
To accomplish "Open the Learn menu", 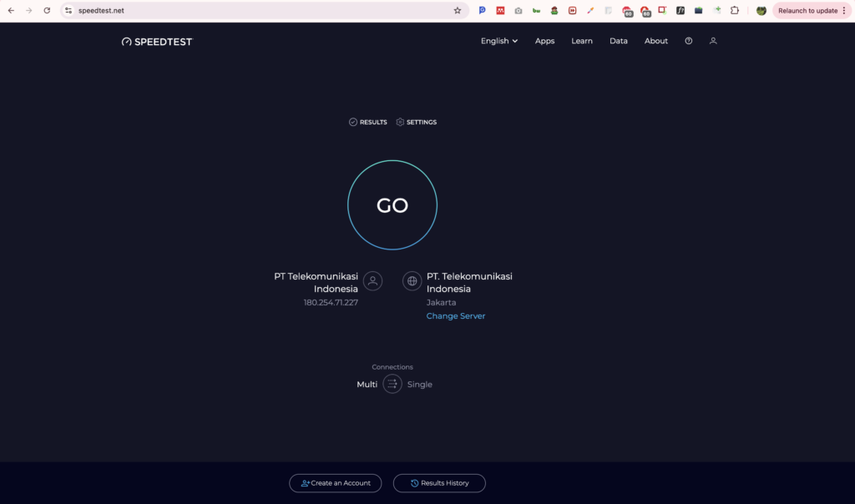I will click(582, 41).
